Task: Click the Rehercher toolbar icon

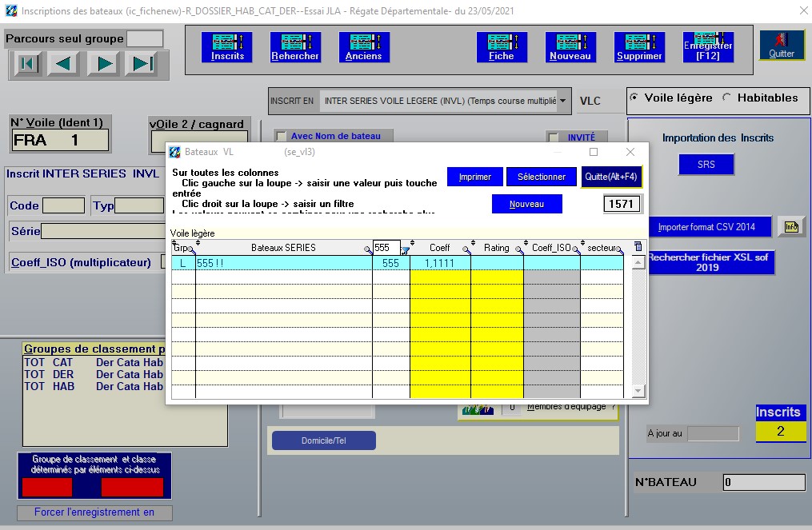Action: tap(295, 47)
